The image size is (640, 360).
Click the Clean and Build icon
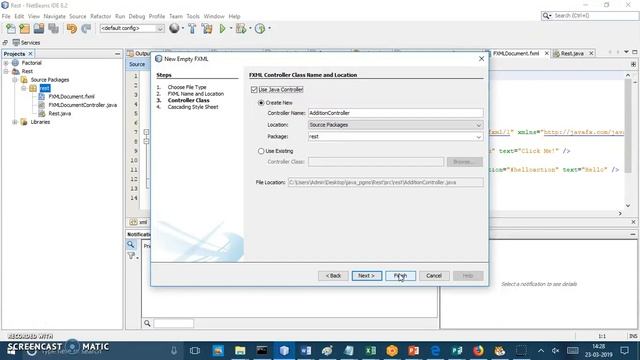(207, 28)
